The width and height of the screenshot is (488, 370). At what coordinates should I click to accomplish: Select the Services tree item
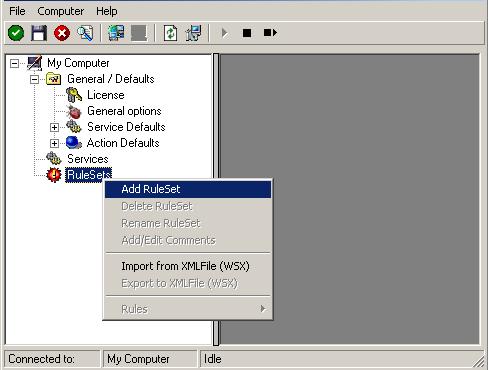click(x=88, y=159)
